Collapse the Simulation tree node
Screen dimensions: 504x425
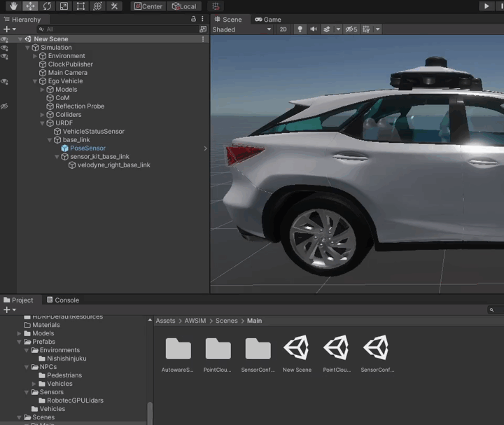pos(27,48)
